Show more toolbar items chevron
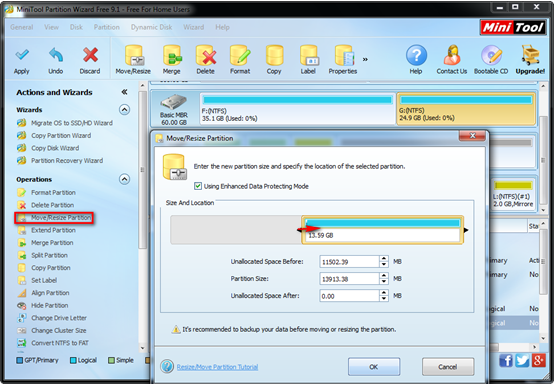The image size is (554, 384). (x=365, y=59)
